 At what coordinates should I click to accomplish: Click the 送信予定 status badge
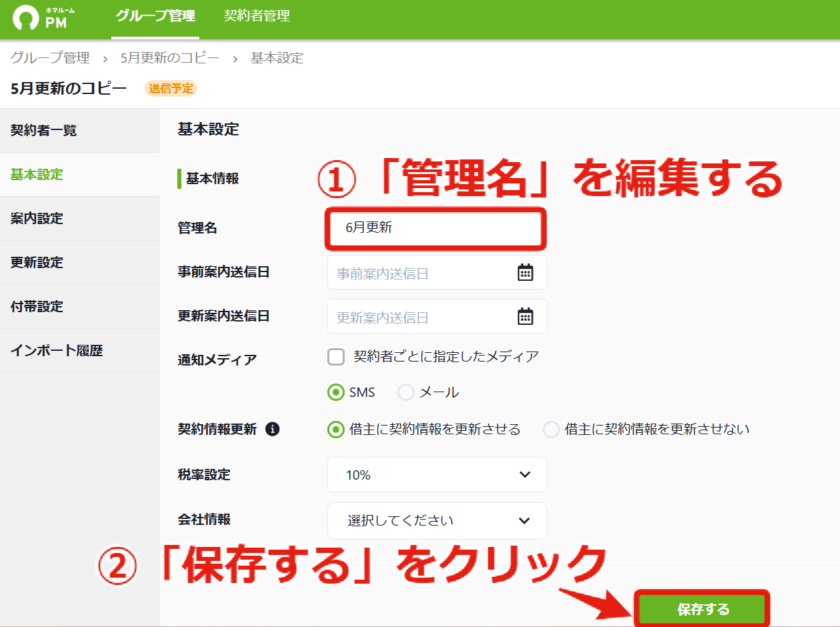coord(171,88)
